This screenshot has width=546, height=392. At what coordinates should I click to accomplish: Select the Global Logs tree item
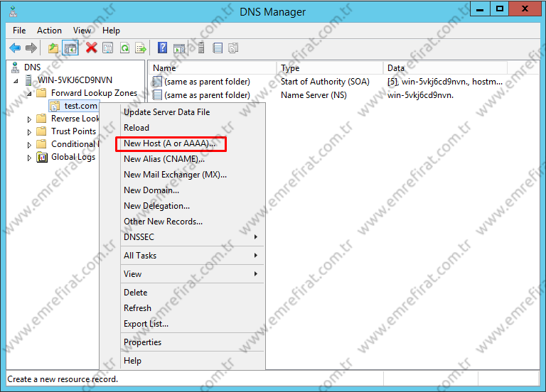(x=73, y=157)
